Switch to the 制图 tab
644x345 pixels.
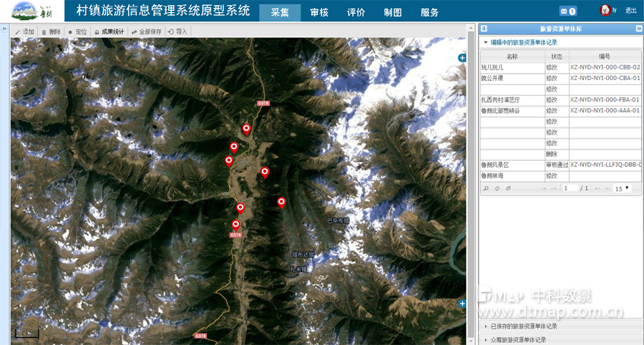[x=393, y=12]
